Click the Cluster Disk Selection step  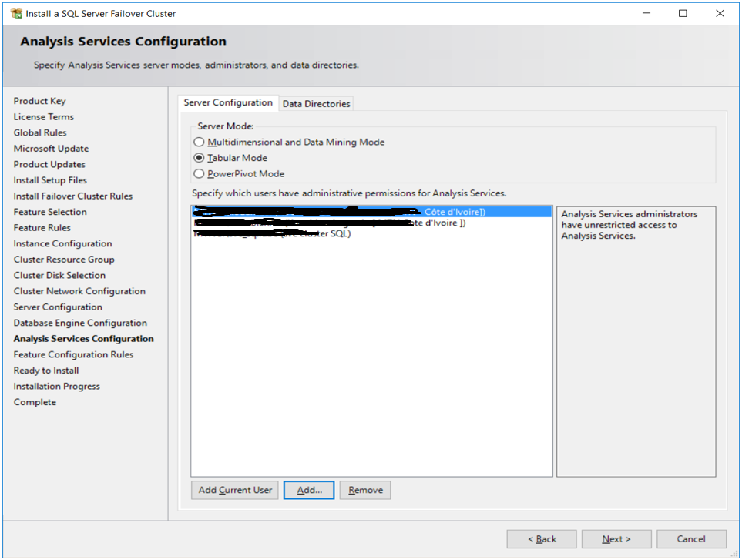coord(59,275)
